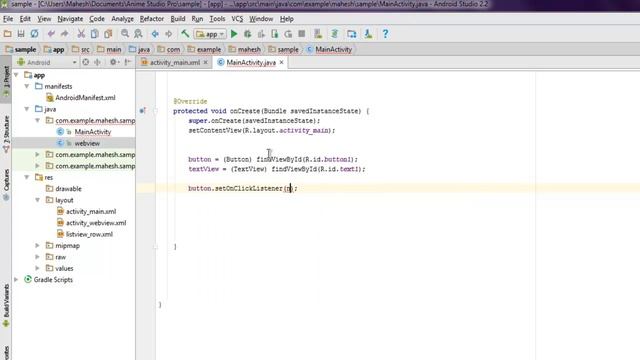This screenshot has height=360, width=640.
Task: Collapse the res folder
Action: tap(27, 178)
